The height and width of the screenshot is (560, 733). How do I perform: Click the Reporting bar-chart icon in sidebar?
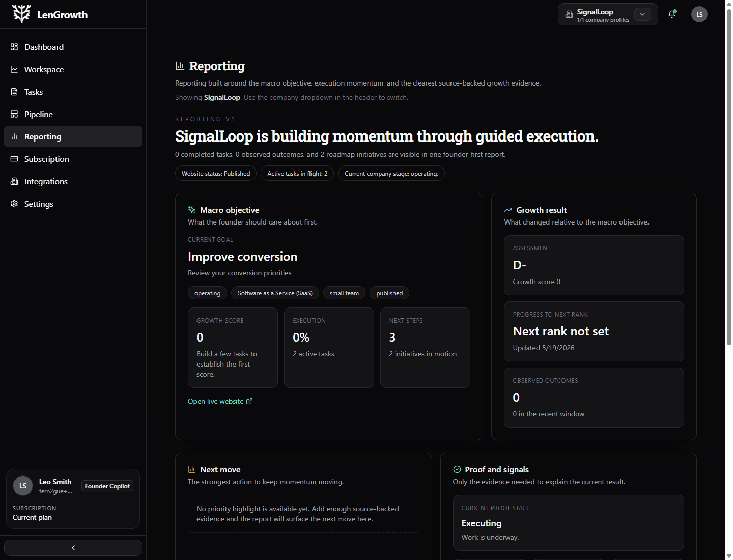click(14, 136)
